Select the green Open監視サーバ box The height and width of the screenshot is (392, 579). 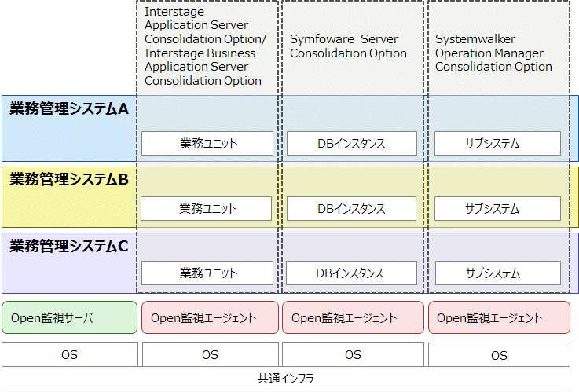[x=69, y=317]
